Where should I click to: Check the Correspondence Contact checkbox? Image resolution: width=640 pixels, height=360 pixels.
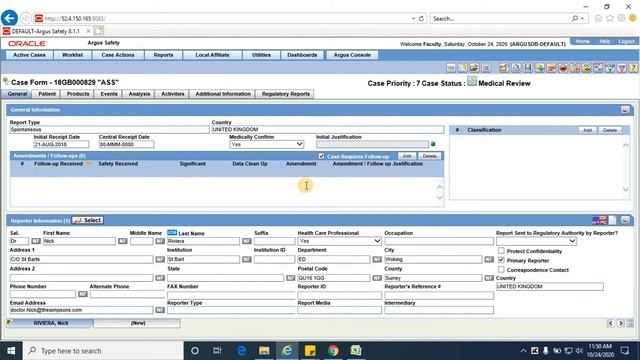[x=501, y=269]
